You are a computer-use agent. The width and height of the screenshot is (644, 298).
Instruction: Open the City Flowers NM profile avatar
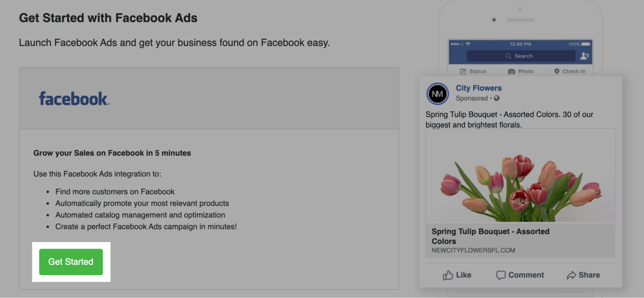(437, 94)
